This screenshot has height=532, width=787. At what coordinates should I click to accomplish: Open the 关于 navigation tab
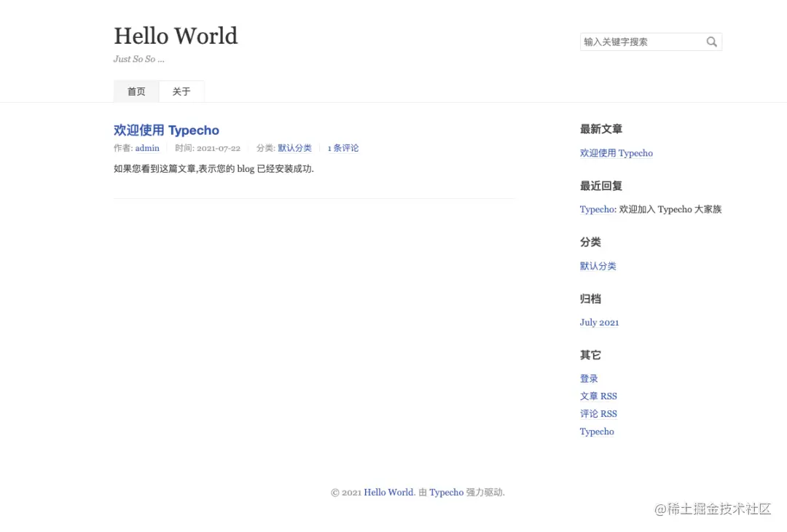181,91
